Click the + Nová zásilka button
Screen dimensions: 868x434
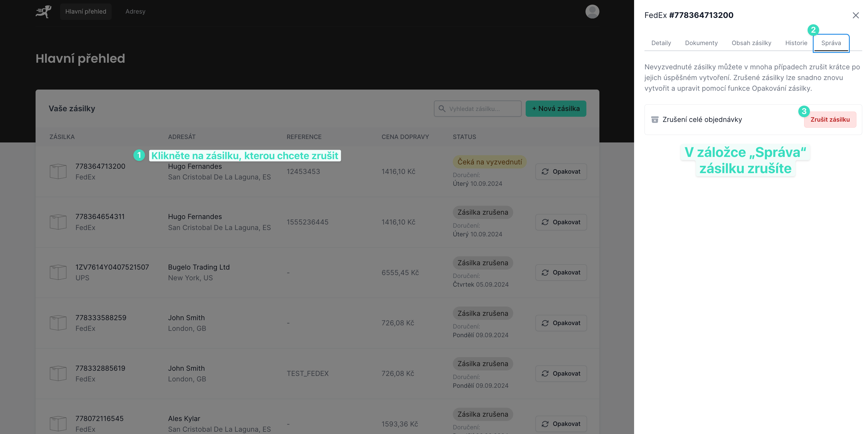click(x=556, y=109)
